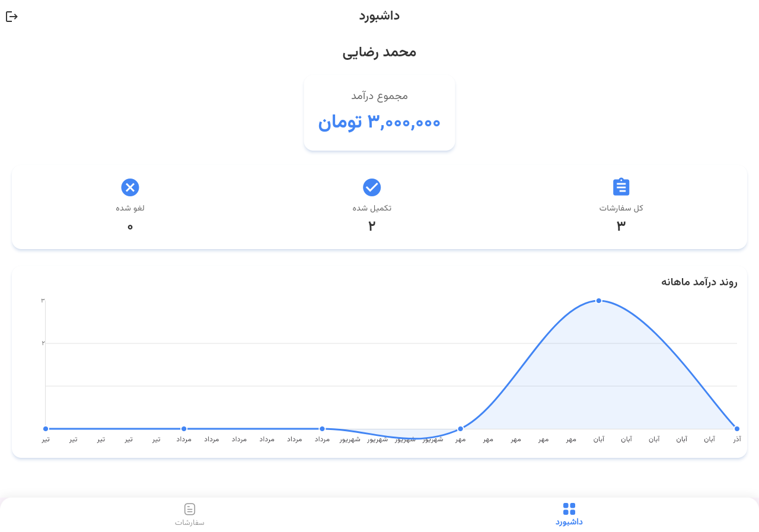
Task: Click the completed orders checkmark icon
Action: coord(372,187)
